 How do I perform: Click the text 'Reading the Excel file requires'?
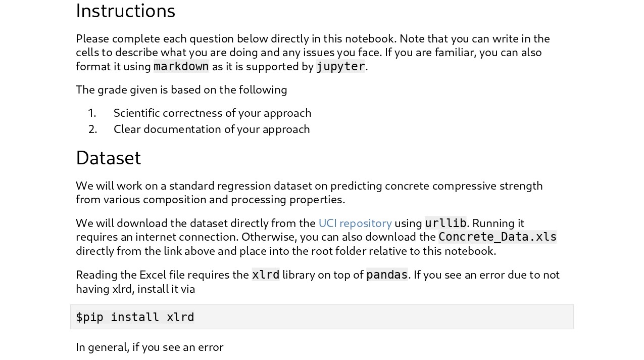pos(162,275)
